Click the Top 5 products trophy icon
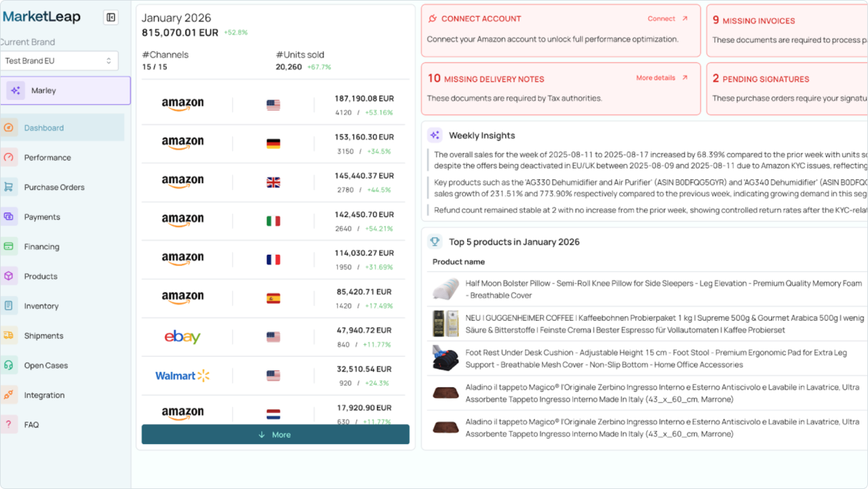The image size is (868, 489). pos(435,242)
